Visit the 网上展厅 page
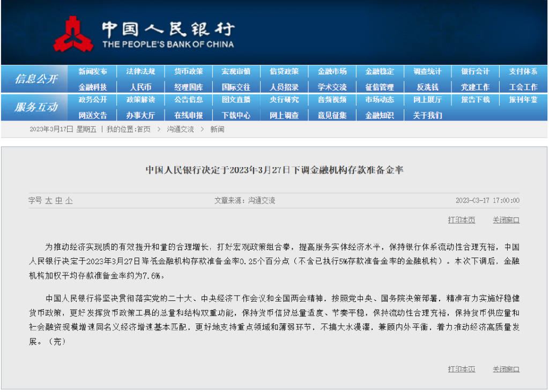 click(428, 100)
